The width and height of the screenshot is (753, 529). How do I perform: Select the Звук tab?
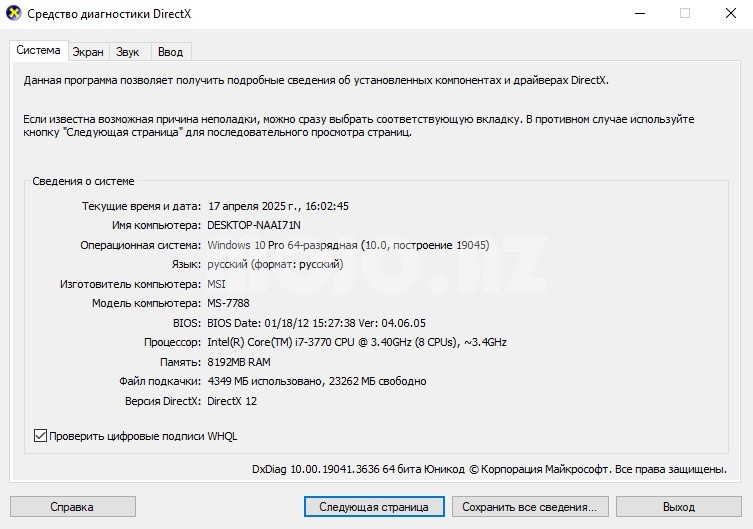pos(127,52)
